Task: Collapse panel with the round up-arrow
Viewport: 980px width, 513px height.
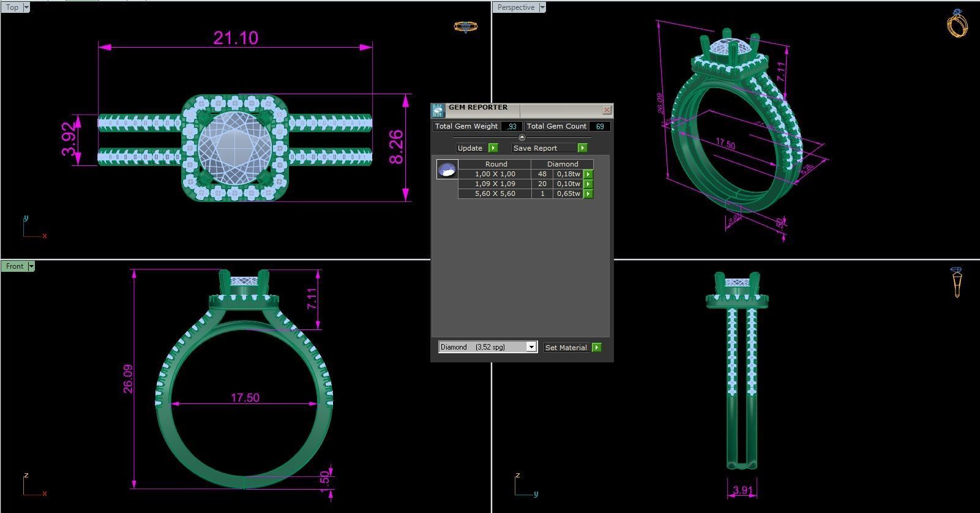Action: [x=522, y=137]
